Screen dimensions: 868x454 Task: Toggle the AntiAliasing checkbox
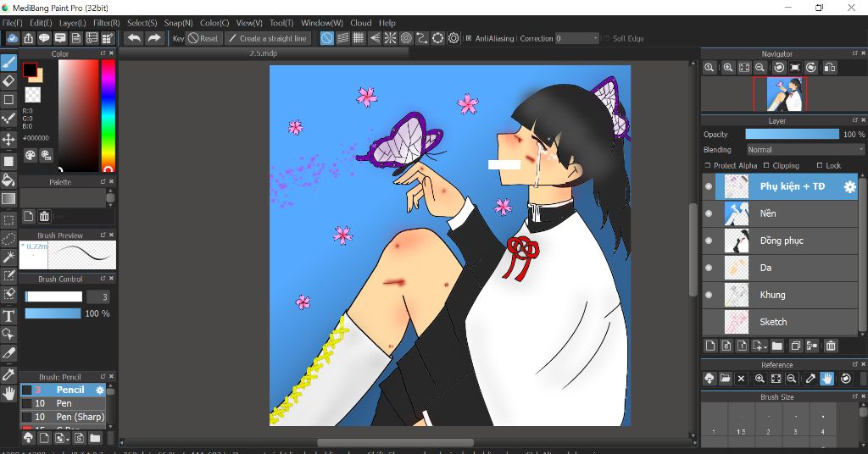(x=468, y=38)
